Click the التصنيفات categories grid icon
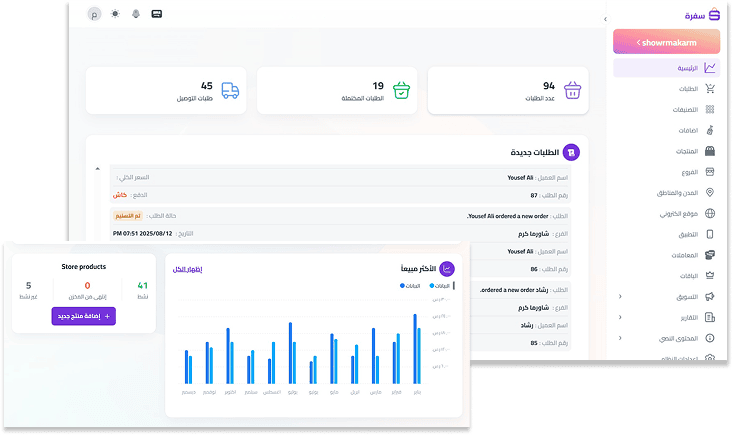This screenshot has height=436, width=733. point(709,110)
